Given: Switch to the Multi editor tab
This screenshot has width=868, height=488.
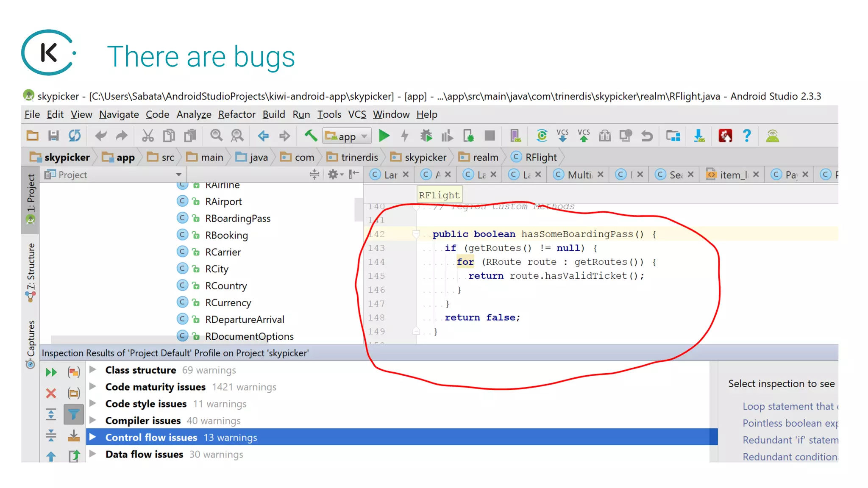Looking at the screenshot, I should (579, 175).
